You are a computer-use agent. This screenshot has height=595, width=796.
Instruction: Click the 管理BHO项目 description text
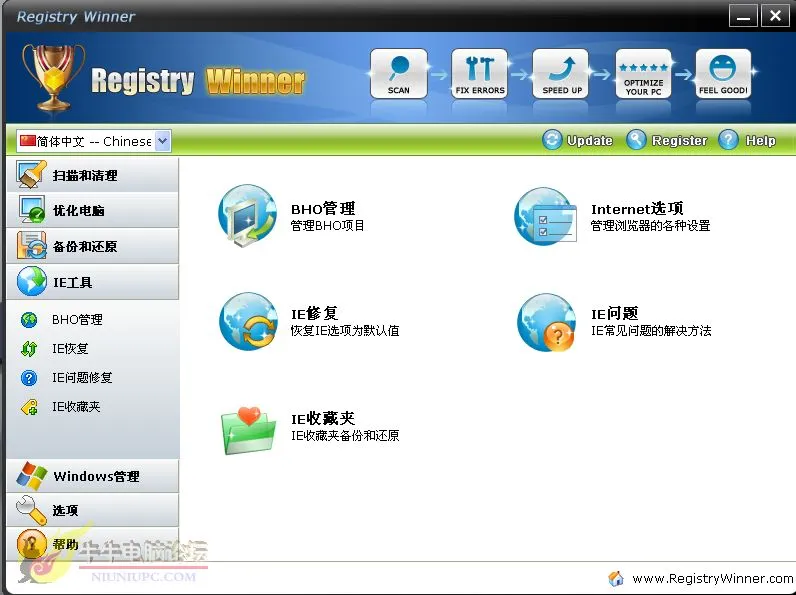click(327, 225)
